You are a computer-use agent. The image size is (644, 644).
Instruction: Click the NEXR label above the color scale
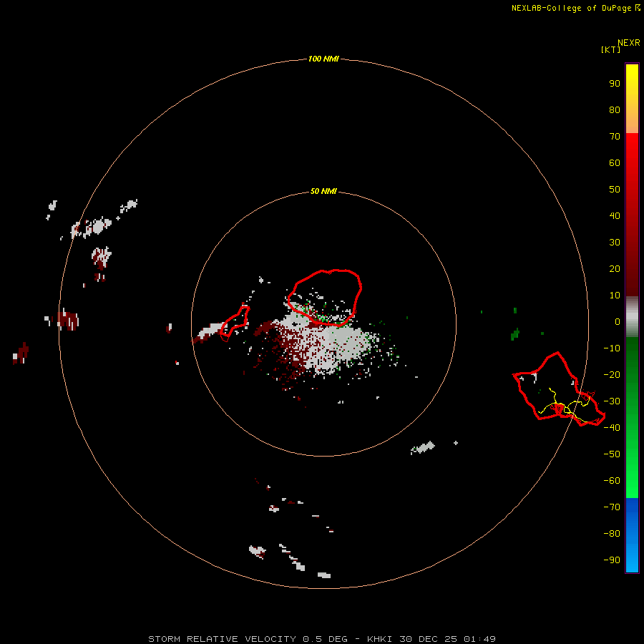click(629, 43)
